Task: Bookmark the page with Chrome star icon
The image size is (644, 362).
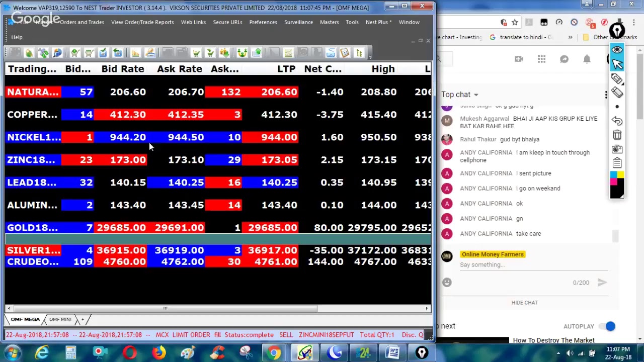Action: 515,22
